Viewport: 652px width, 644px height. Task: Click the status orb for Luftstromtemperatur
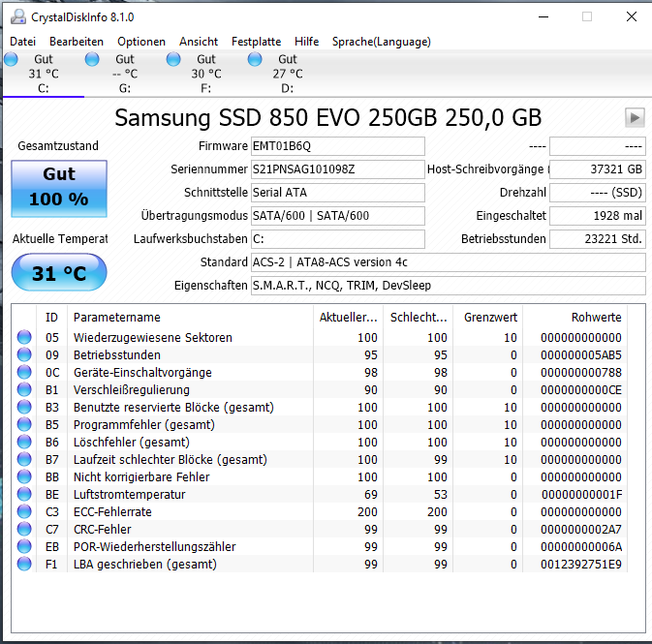click(x=24, y=494)
